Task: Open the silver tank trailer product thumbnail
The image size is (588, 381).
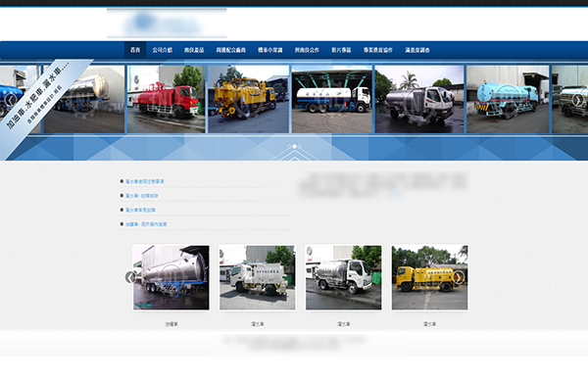Action: tap(171, 277)
